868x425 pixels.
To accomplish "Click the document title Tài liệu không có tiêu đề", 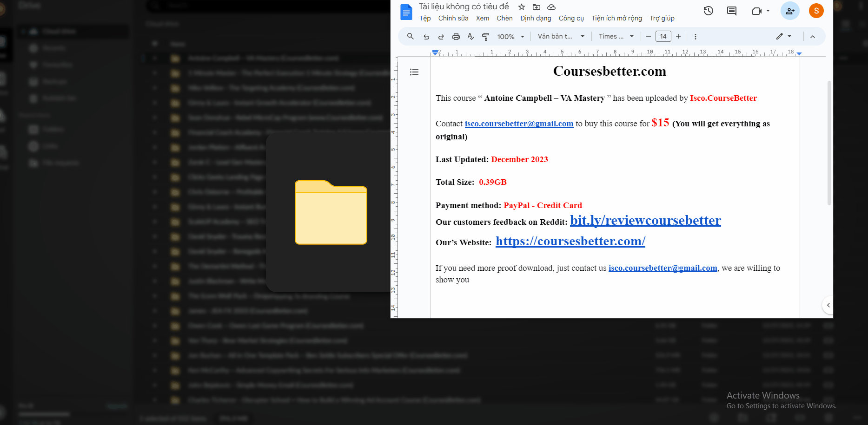I will tap(464, 7).
